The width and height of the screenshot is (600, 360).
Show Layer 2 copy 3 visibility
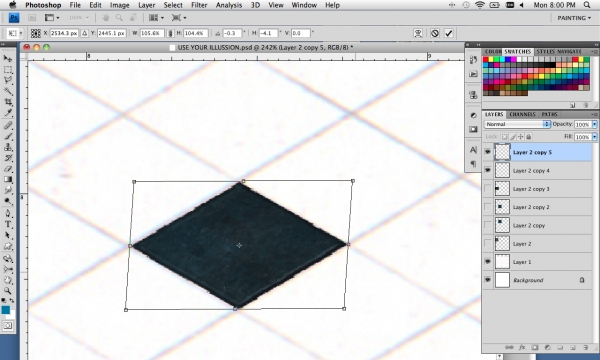(487, 189)
